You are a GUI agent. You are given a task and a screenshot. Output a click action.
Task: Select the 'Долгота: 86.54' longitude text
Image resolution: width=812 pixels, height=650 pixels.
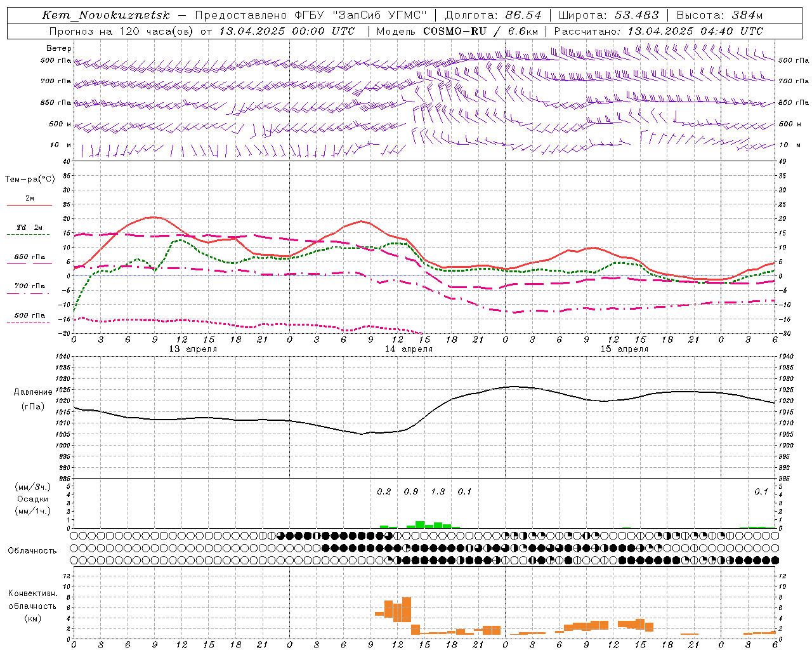(494, 15)
